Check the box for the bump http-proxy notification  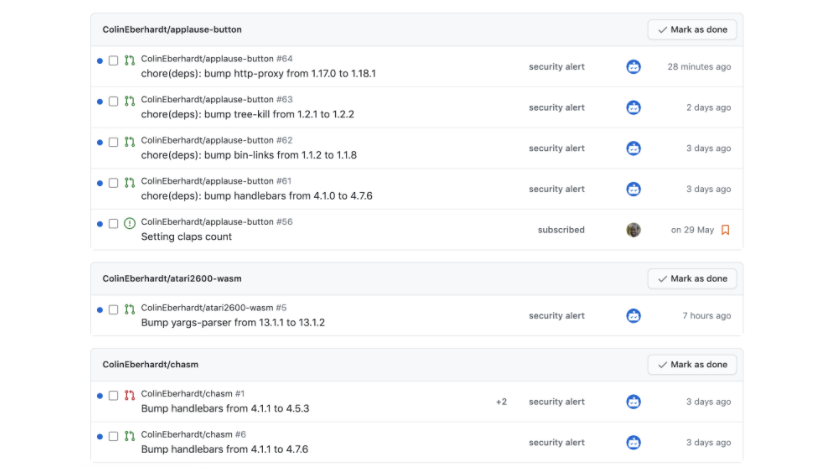pyautogui.click(x=114, y=61)
